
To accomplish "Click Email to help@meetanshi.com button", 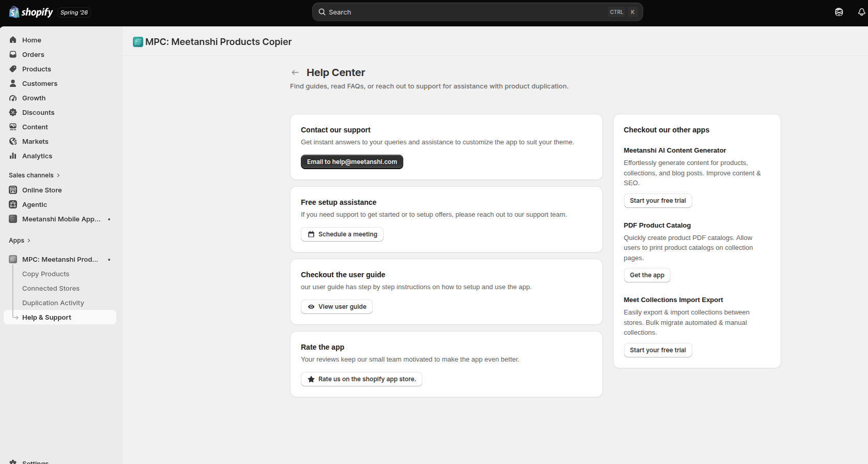I will [352, 162].
